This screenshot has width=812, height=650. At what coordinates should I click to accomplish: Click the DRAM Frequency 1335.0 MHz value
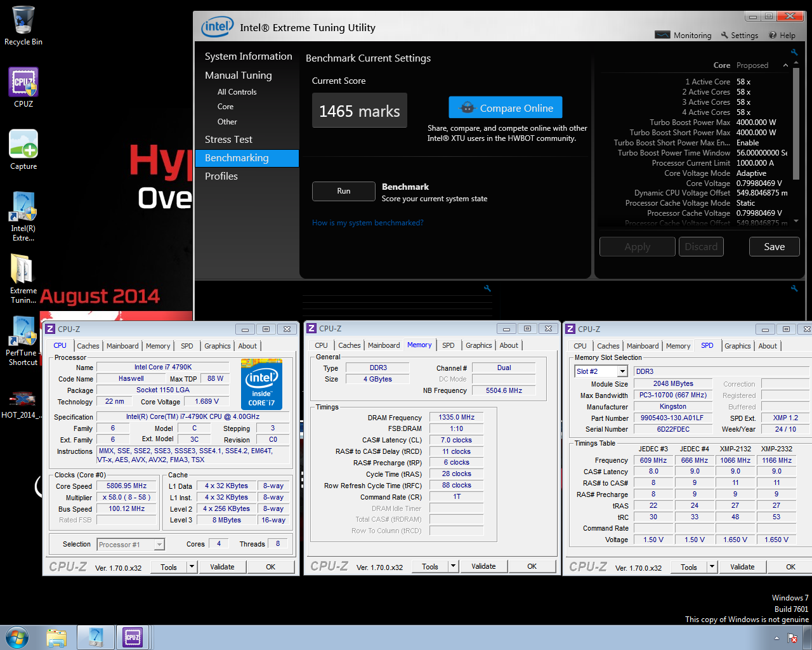[x=457, y=417]
